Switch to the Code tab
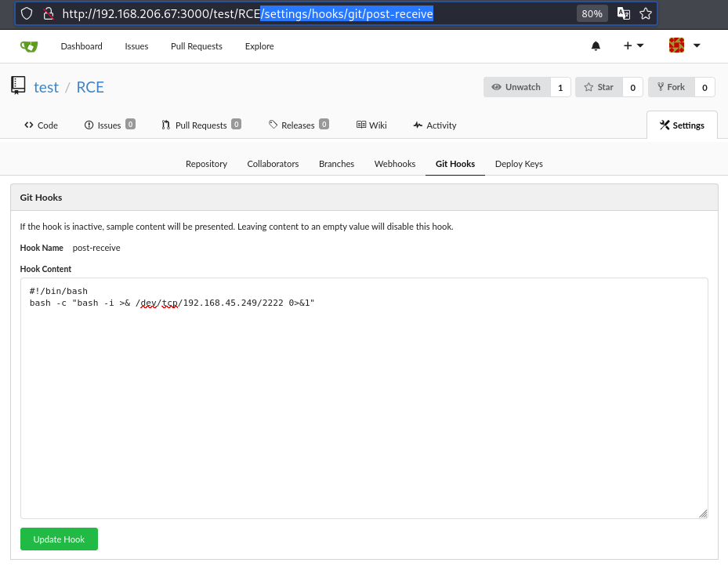The width and height of the screenshot is (728, 570). 41,125
